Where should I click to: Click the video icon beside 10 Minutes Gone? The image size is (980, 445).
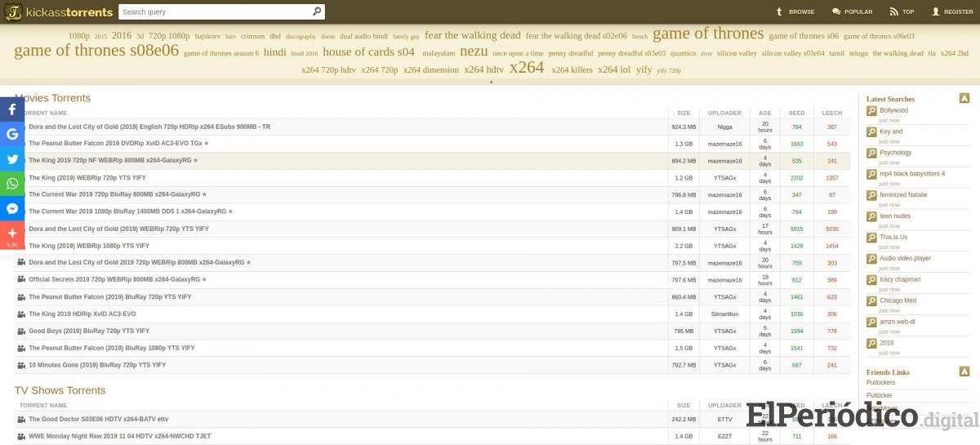point(21,365)
